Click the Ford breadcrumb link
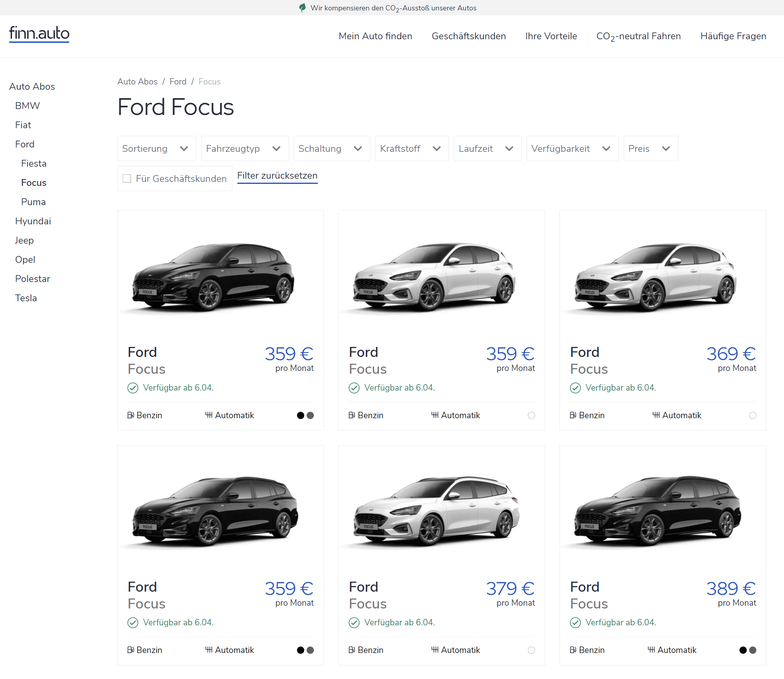Screen dimensions: 784x679 (178, 82)
